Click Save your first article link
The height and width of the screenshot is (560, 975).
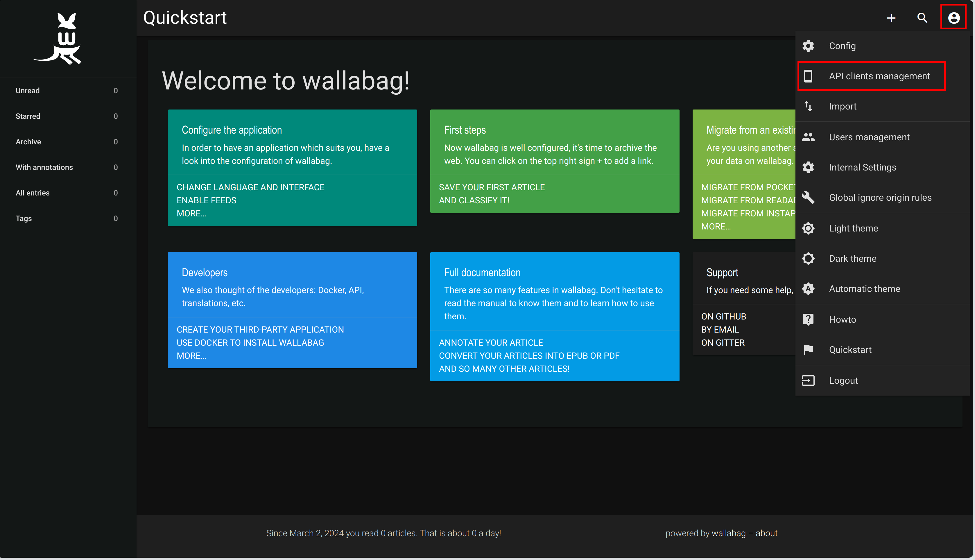pyautogui.click(x=492, y=187)
